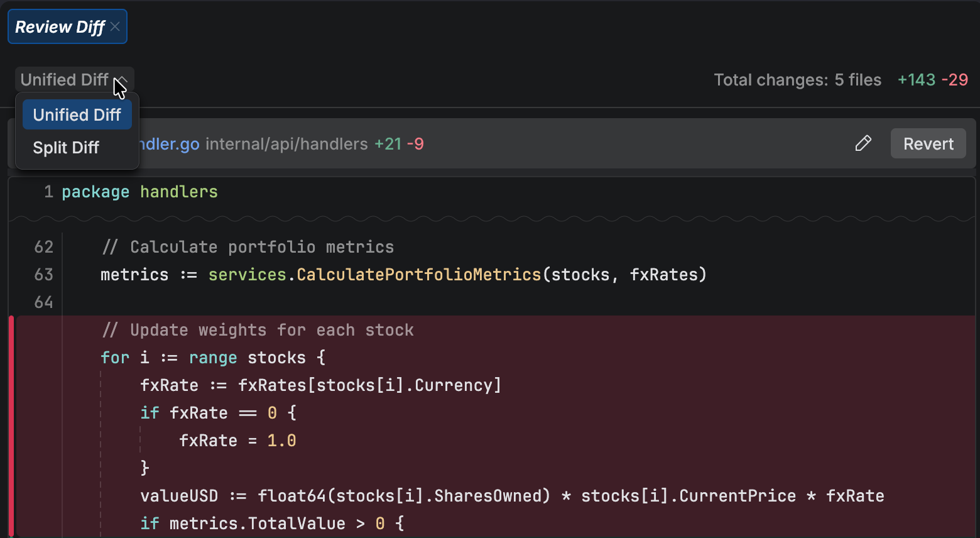Click line number 63 in the gutter

[x=44, y=275]
